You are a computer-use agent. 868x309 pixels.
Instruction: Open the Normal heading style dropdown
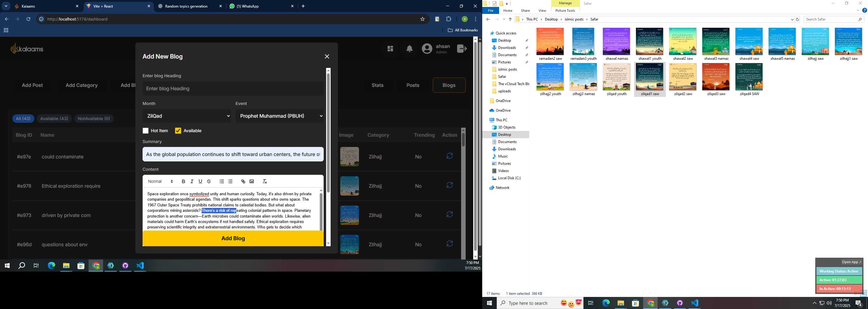coord(160,181)
